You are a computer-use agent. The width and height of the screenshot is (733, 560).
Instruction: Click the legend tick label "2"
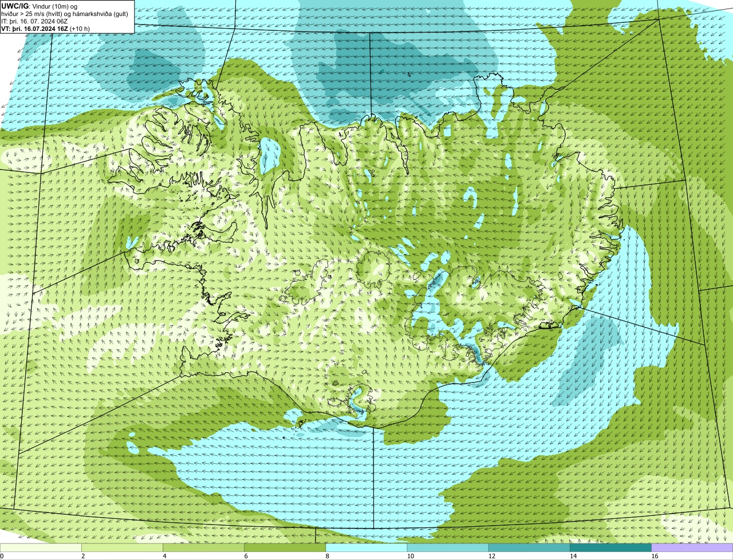[83, 556]
